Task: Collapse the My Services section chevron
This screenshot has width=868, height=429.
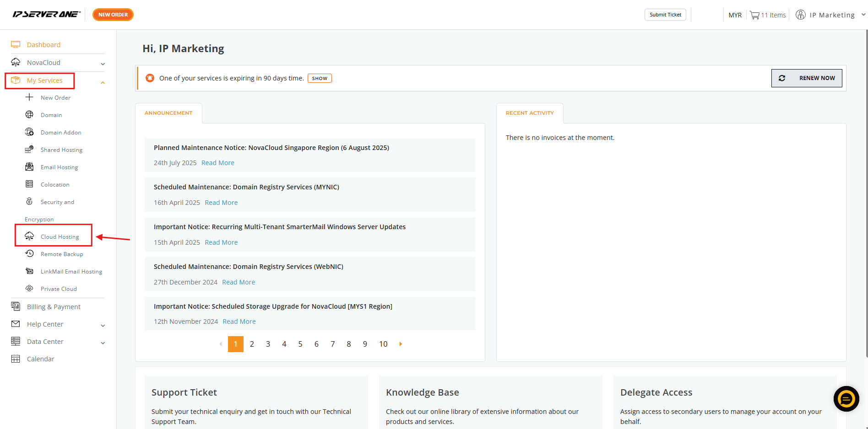Action: pyautogui.click(x=103, y=82)
